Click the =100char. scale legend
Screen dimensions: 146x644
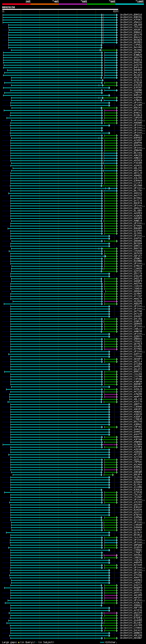pos(108,642)
